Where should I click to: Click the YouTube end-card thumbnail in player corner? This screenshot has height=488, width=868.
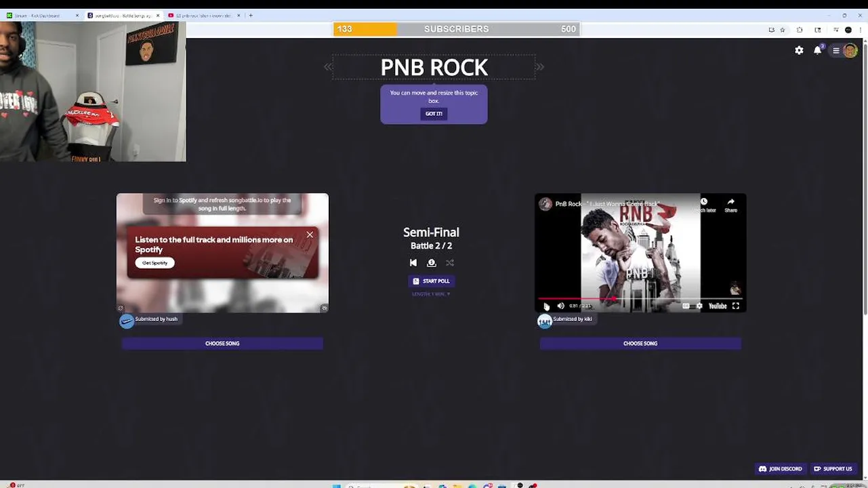735,289
